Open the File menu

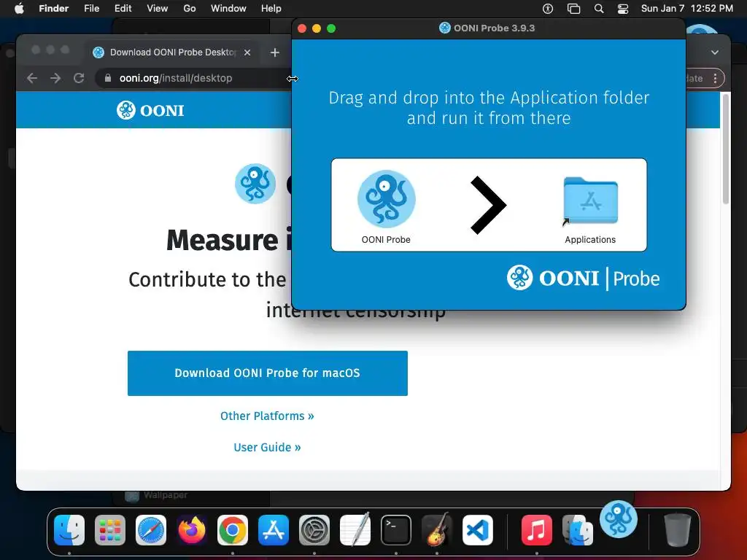(91, 9)
